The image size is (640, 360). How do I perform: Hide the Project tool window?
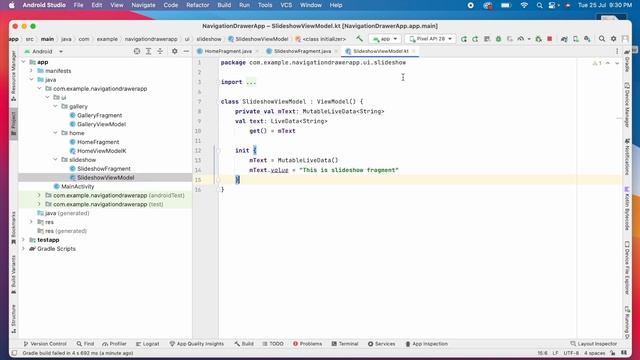[186, 51]
